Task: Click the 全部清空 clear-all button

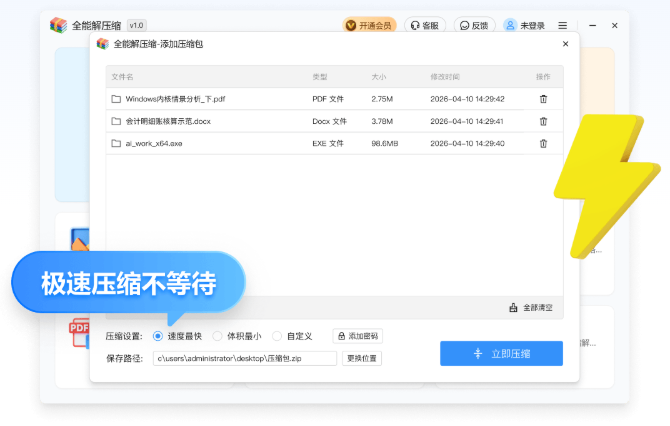Action: (x=531, y=308)
